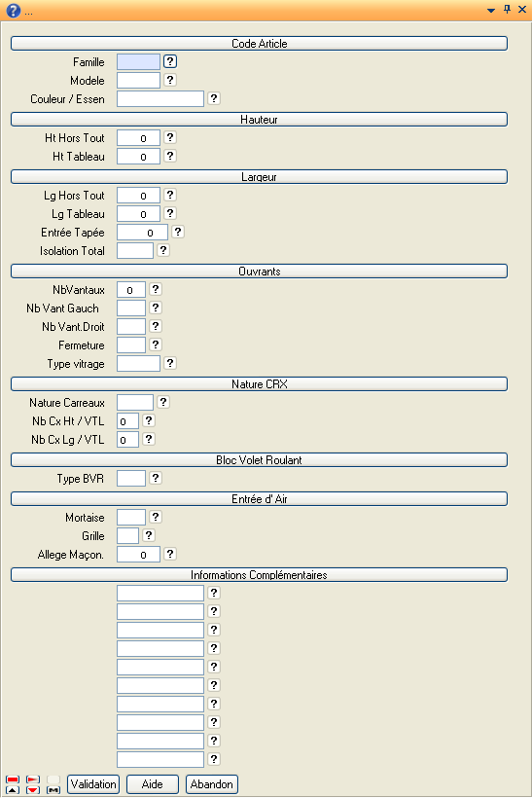This screenshot has height=798, width=532.
Task: Click the question mark next to Type BVR
Action: [155, 478]
